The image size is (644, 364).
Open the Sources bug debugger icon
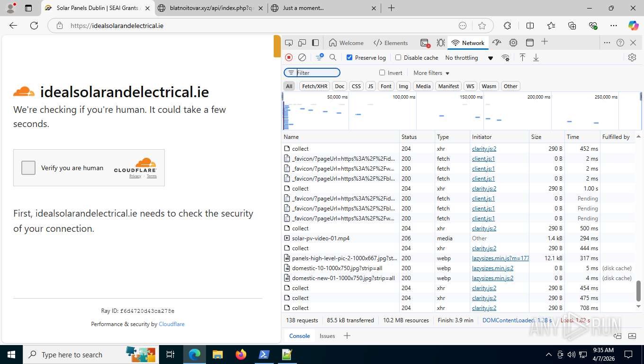[x=441, y=43]
